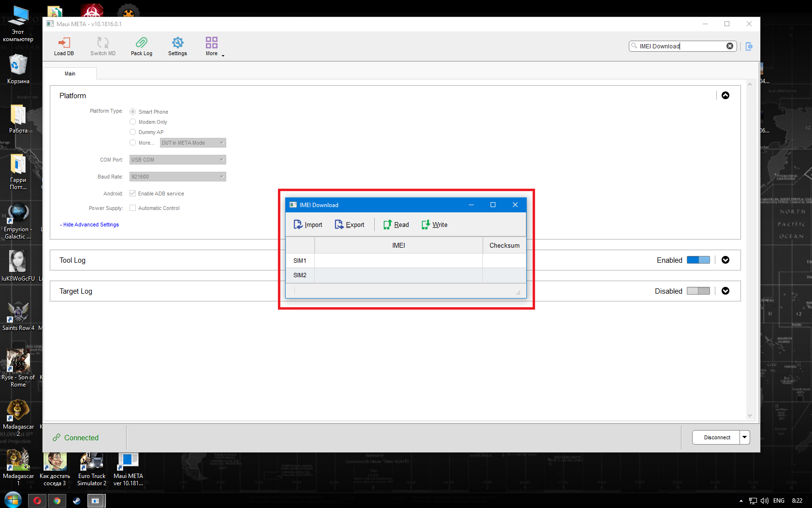Click Write in IMEI Download window
812x508 pixels.
click(435, 224)
